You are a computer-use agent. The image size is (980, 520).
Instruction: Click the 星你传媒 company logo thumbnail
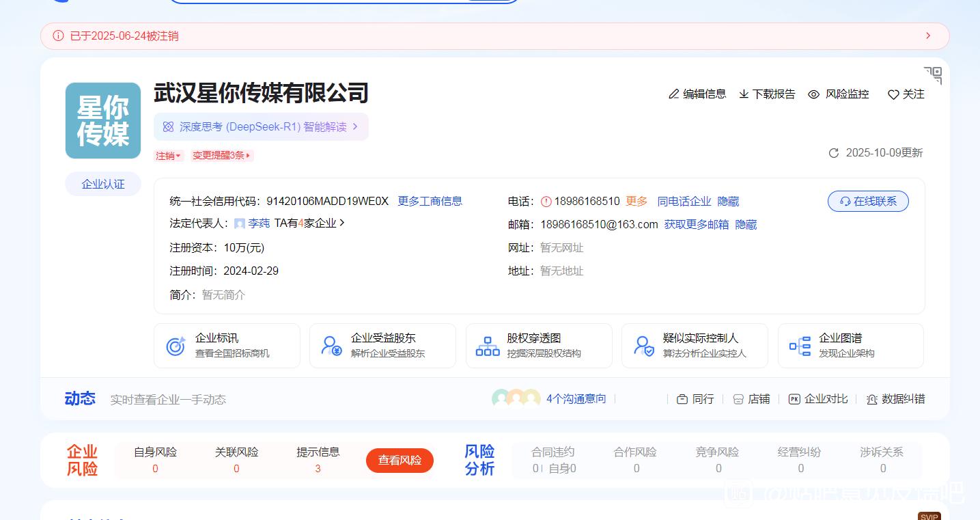(x=103, y=121)
